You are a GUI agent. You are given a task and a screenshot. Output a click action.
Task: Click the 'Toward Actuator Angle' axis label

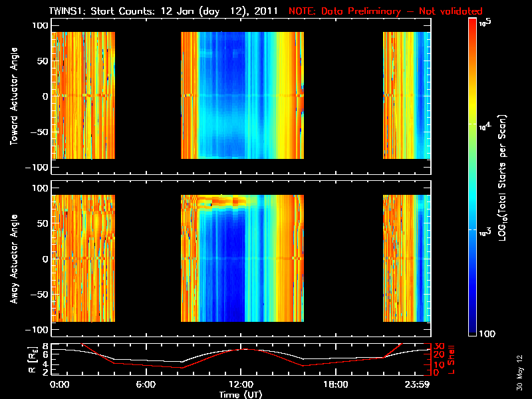click(14, 96)
